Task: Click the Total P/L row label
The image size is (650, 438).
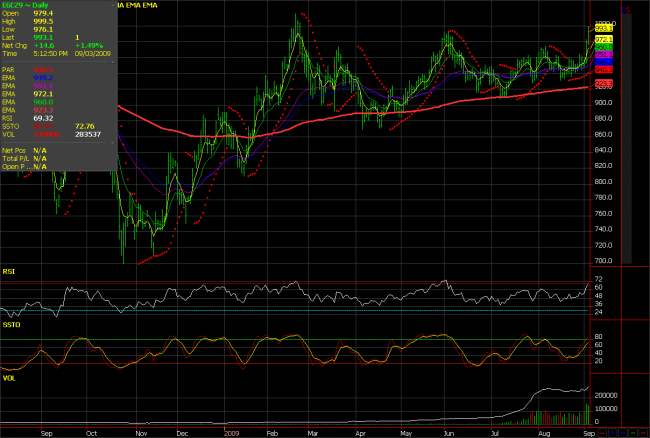Action: [x=16, y=159]
